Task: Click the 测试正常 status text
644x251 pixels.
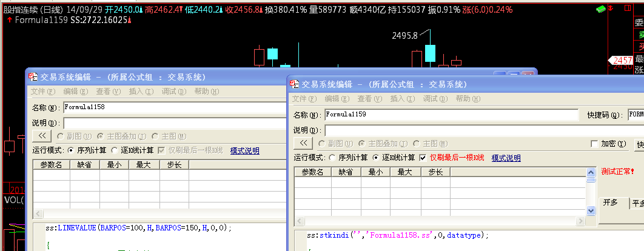Action: coord(618,171)
